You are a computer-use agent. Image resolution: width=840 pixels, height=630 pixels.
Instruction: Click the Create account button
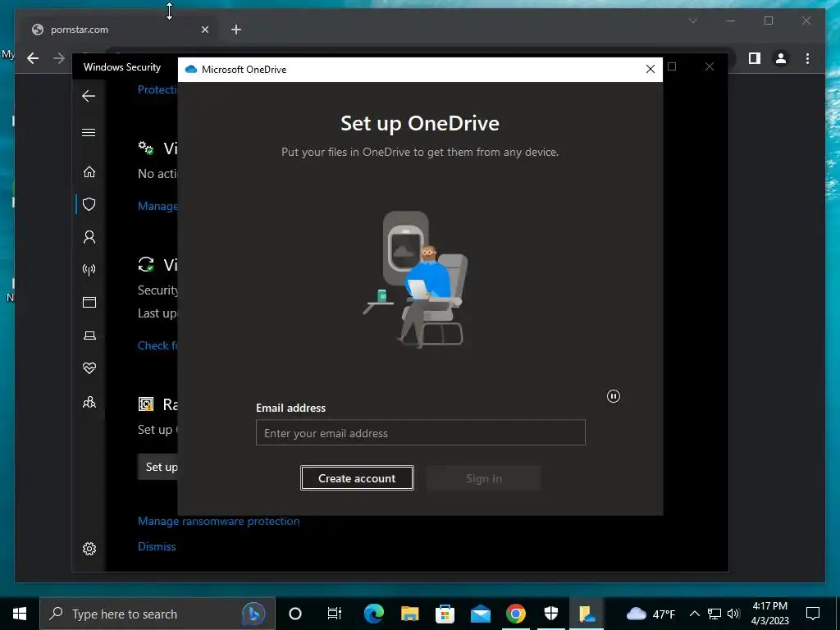(x=357, y=478)
